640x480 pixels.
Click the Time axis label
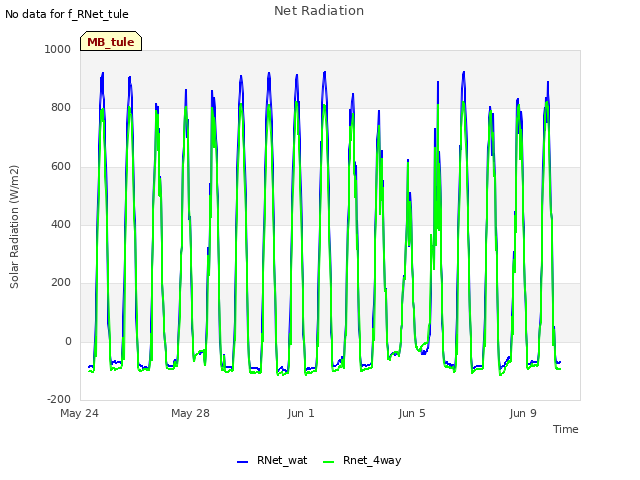(x=566, y=429)
